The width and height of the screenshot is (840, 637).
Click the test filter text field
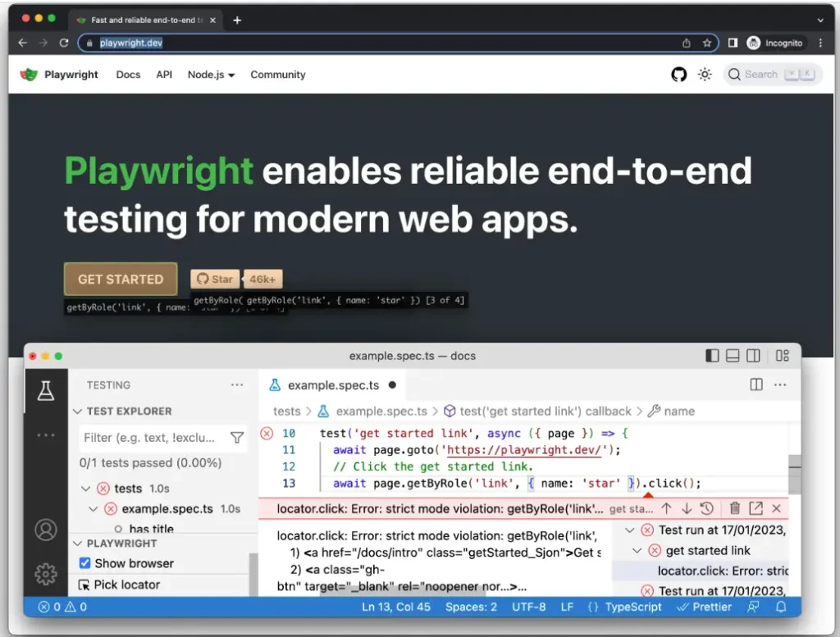152,438
